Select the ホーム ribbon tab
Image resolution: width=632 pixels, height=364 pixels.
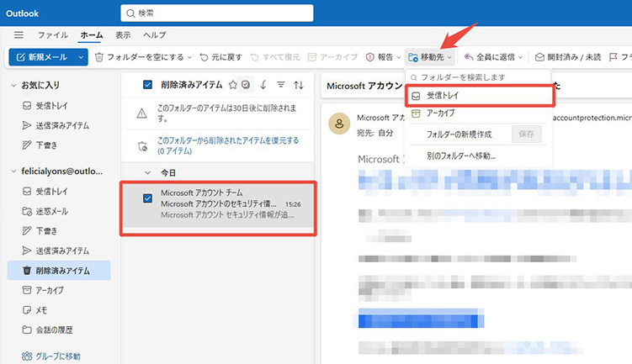[x=92, y=35]
